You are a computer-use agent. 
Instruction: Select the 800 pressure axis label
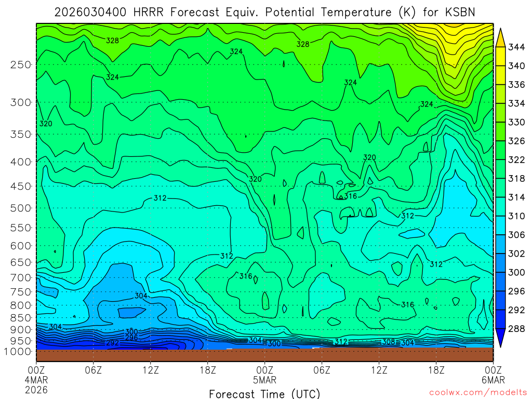tap(21, 305)
